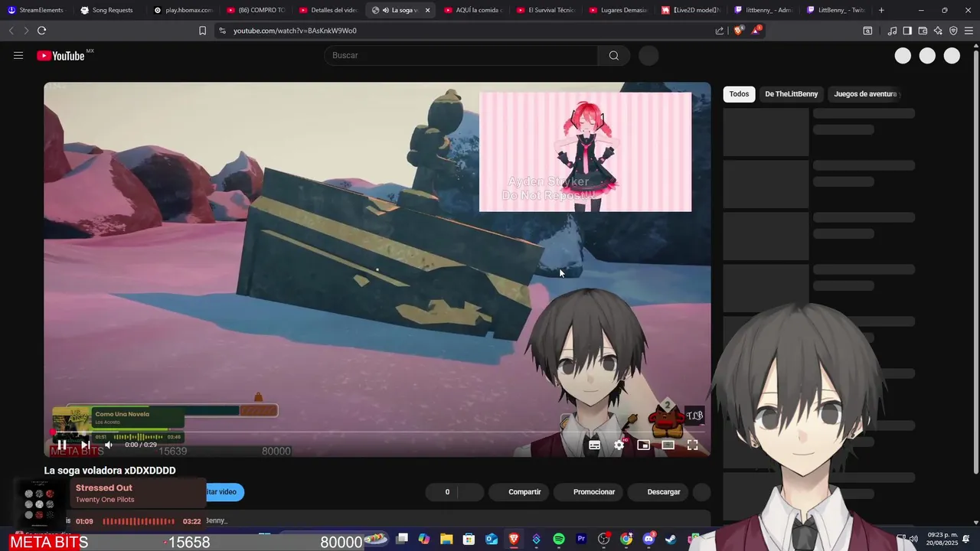Pause the YouTube video
Image resolution: width=980 pixels, height=551 pixels.
click(x=62, y=445)
